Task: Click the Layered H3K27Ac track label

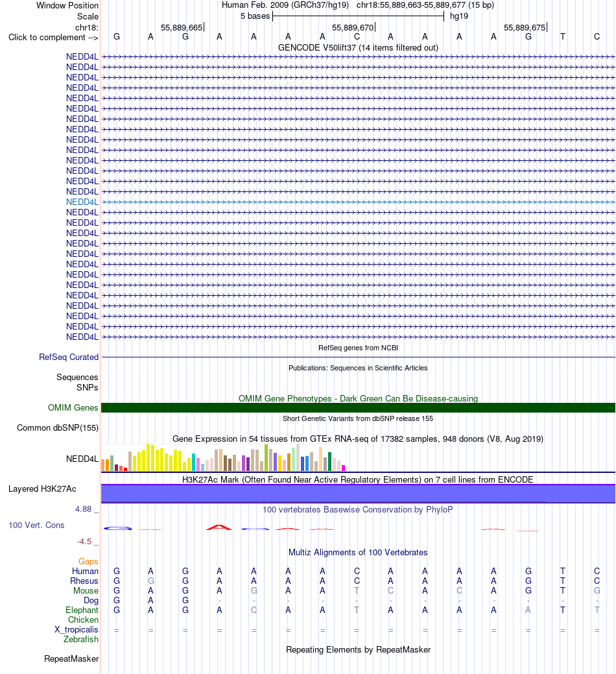Action: [42, 488]
